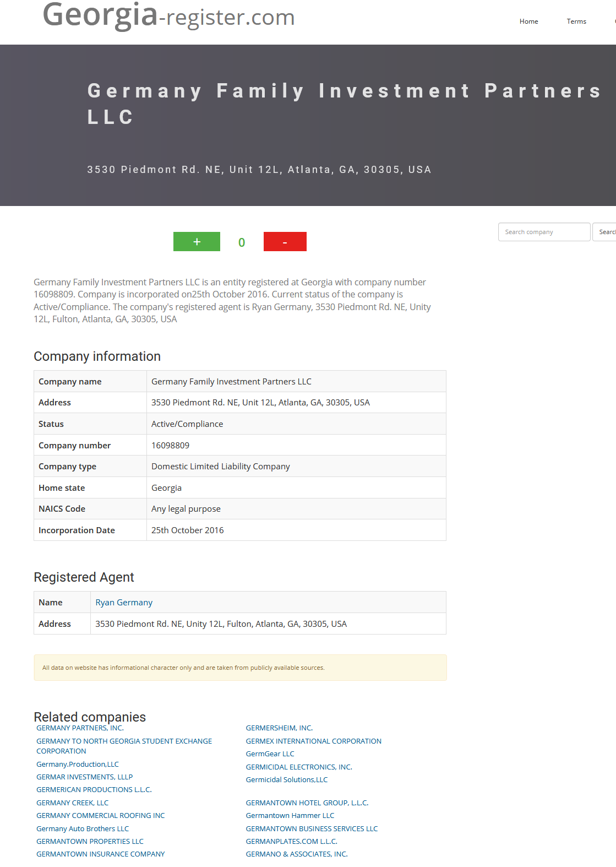The image size is (616, 867).
Task: Click the Company name row label
Action: (70, 382)
